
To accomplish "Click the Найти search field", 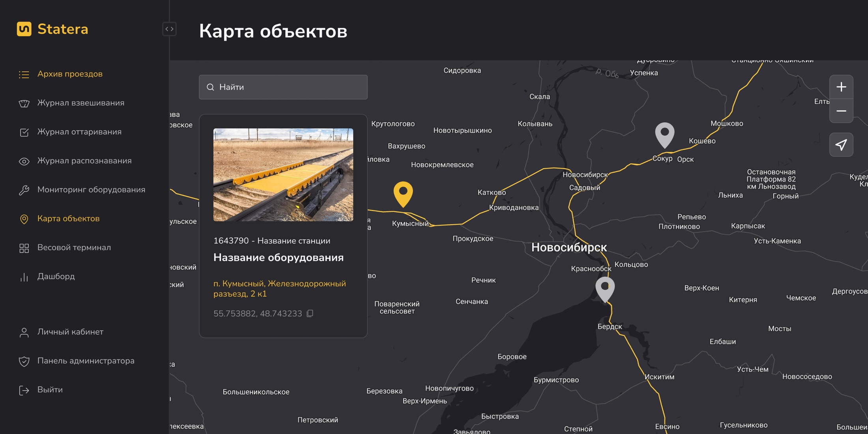I will [x=283, y=87].
